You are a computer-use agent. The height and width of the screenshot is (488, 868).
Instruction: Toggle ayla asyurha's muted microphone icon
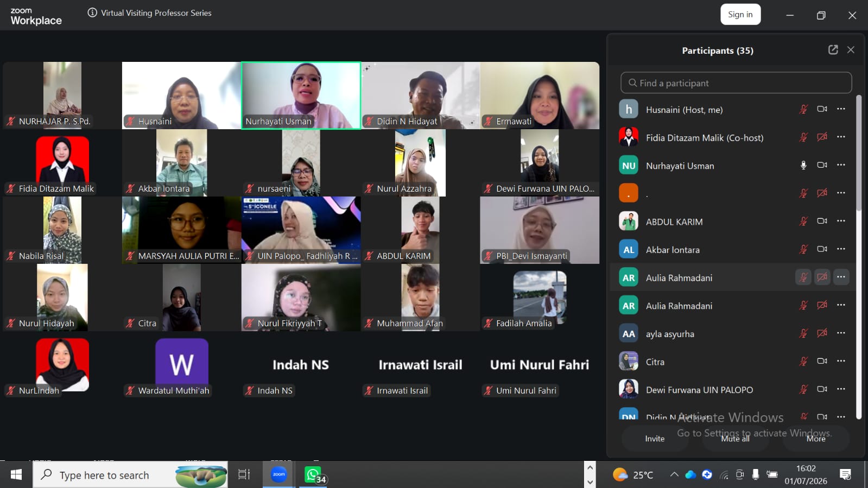pos(803,333)
